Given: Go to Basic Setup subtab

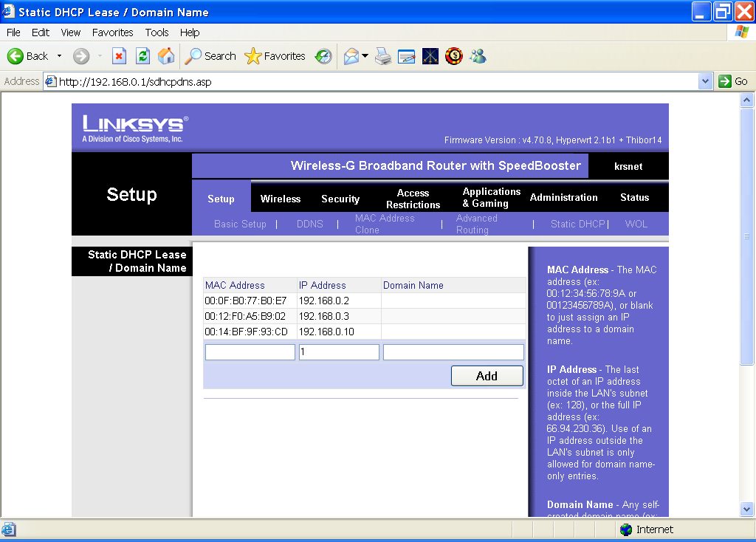Looking at the screenshot, I should click(240, 224).
